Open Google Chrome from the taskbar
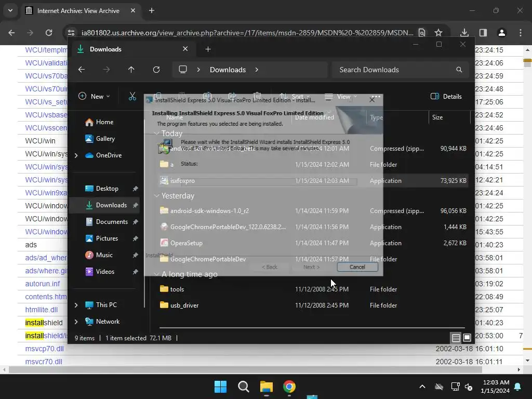The image size is (532, 399). tap(289, 387)
